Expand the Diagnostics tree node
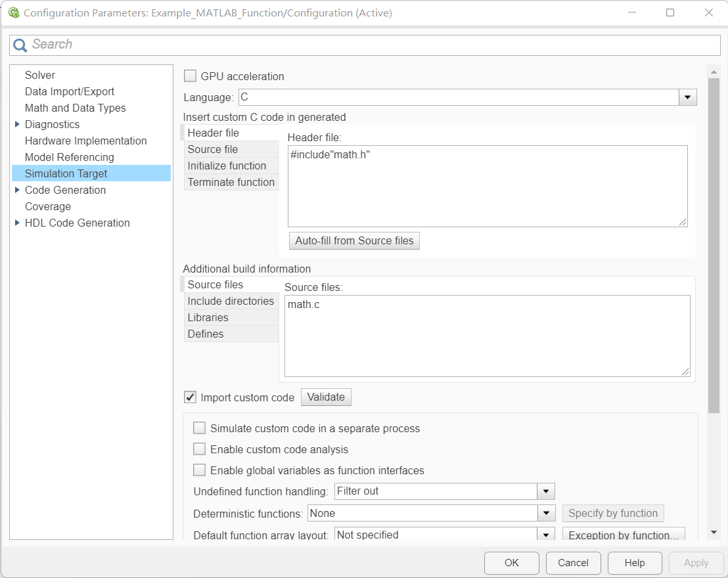 point(17,124)
